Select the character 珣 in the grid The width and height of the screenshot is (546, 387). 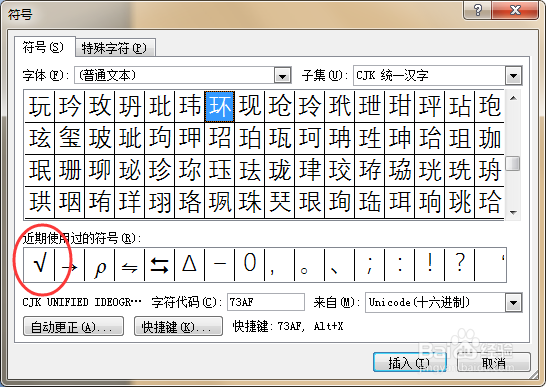click(339, 202)
